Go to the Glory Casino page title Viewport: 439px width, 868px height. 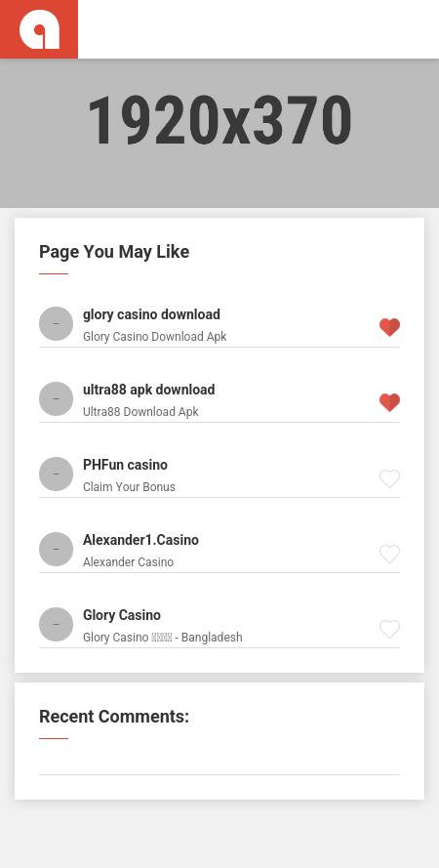pyautogui.click(x=122, y=615)
